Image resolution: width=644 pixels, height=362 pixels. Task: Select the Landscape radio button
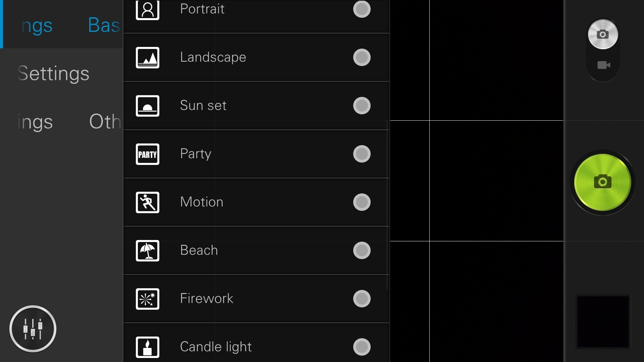pyautogui.click(x=362, y=57)
